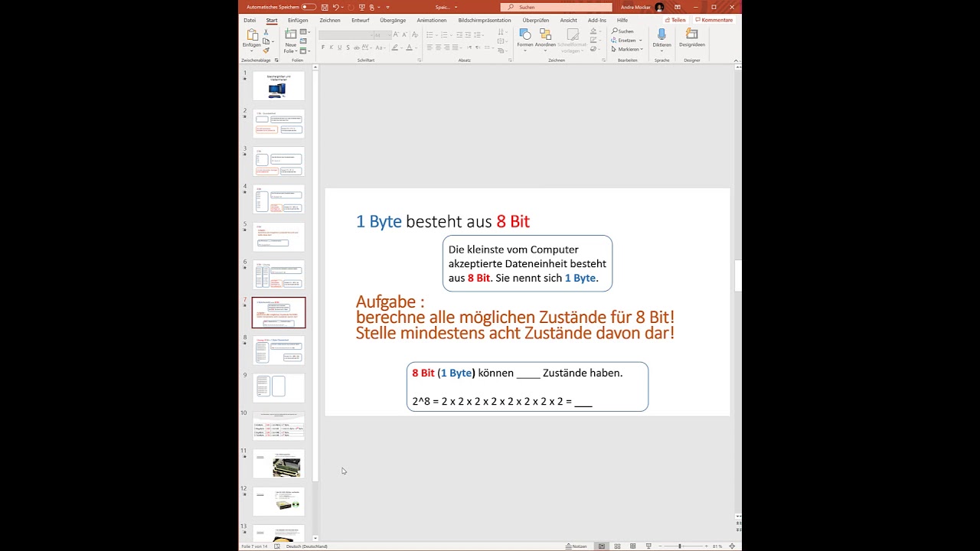Viewport: 980px width, 551px height.
Task: Start presentation from beginning icon in quick access
Action: point(362,7)
